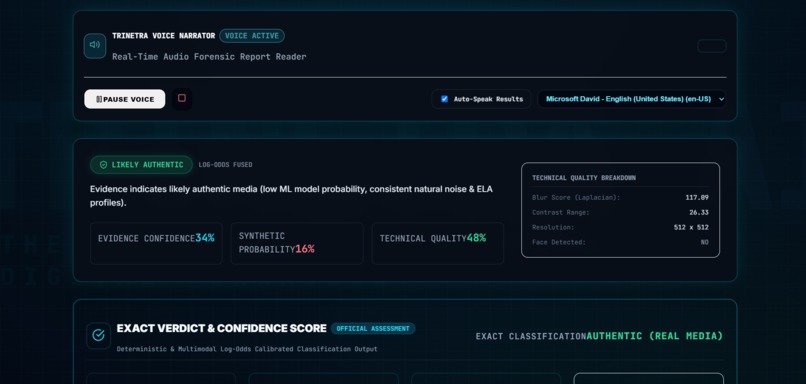Click the evidence summary paragraph
The width and height of the screenshot is (806, 384).
[x=291, y=196]
